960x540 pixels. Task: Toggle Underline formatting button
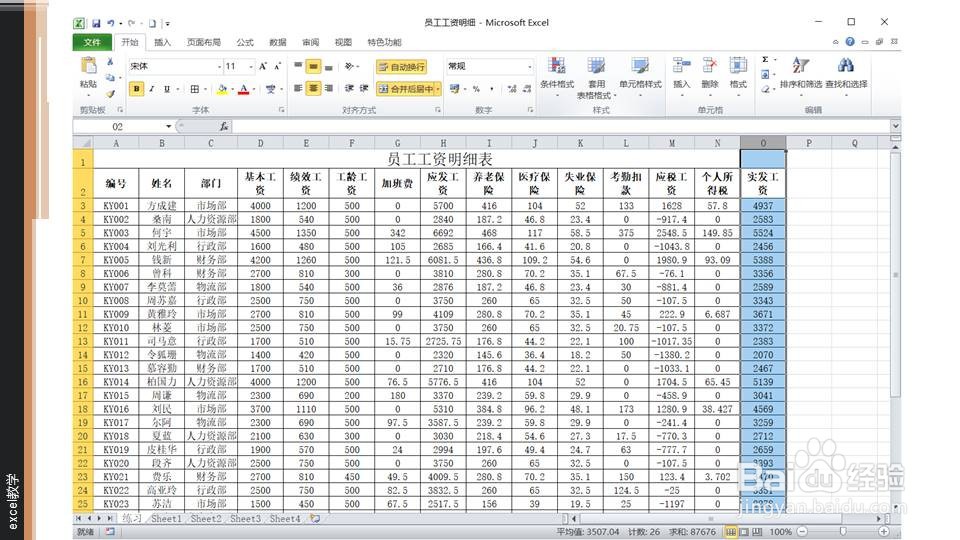tap(167, 89)
